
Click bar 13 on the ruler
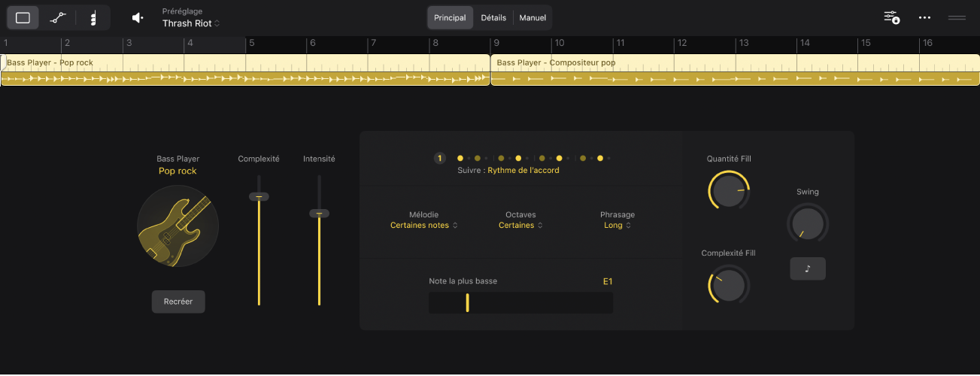coord(743,44)
